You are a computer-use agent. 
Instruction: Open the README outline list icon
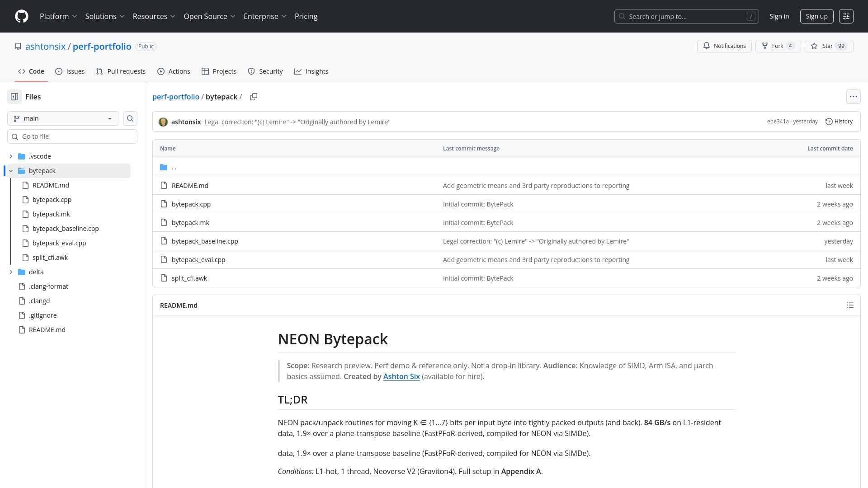click(x=850, y=305)
